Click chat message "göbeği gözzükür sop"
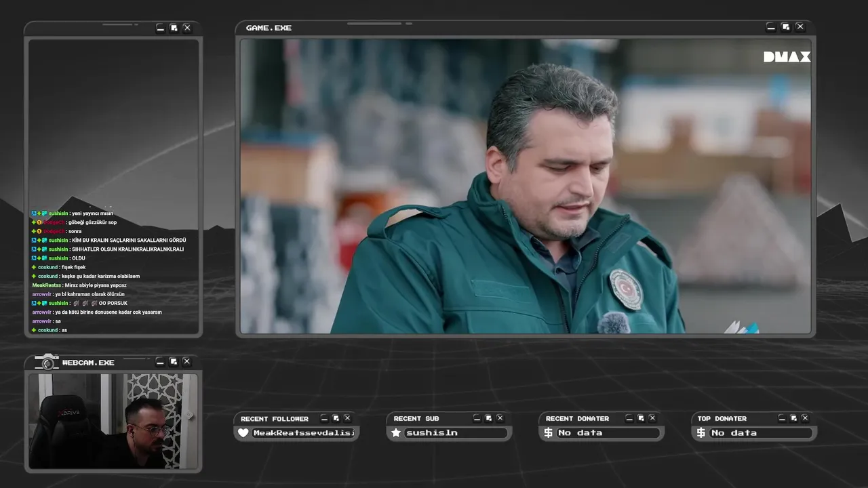 pos(92,222)
